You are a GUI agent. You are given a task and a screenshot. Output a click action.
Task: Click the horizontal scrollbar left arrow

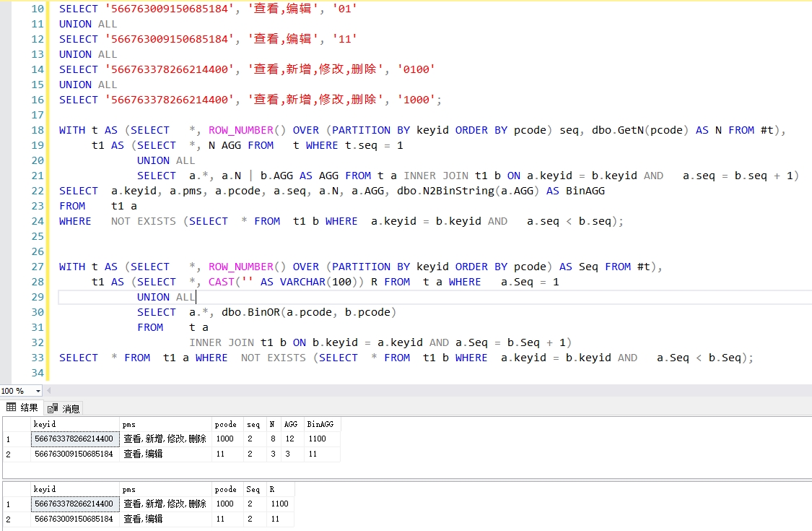click(48, 390)
